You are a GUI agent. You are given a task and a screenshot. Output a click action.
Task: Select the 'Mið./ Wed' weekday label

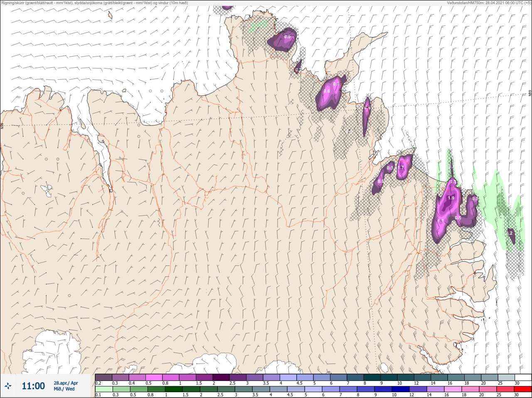tap(64, 389)
